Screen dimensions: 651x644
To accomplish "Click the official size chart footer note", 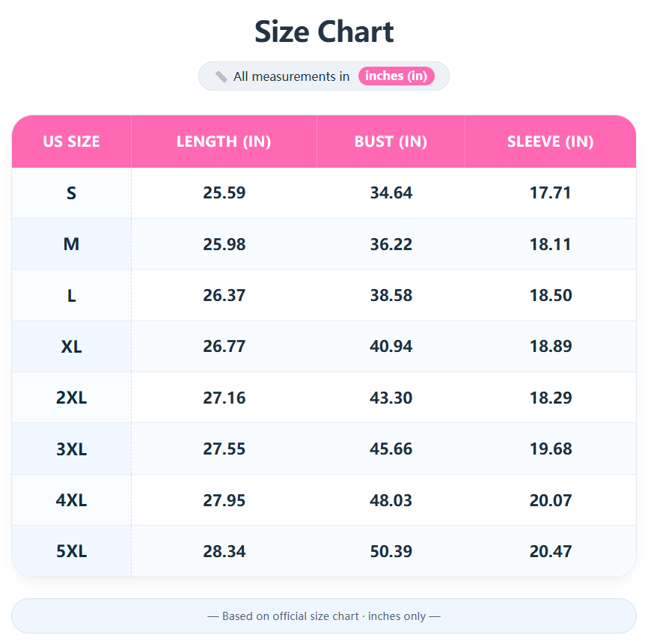I will [x=324, y=616].
